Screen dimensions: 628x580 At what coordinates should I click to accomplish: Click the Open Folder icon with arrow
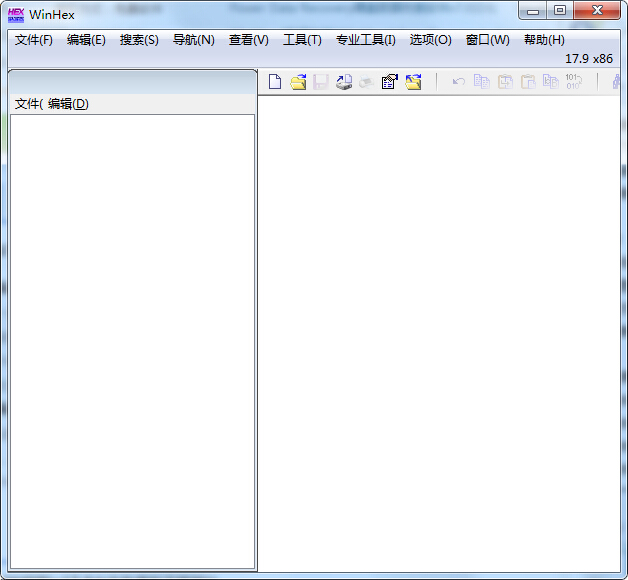coord(413,82)
